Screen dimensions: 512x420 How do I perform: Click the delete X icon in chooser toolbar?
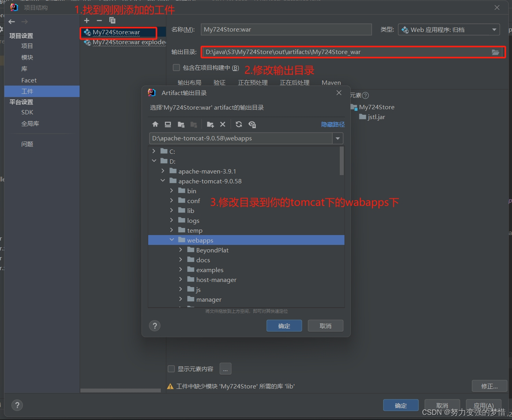(x=223, y=124)
